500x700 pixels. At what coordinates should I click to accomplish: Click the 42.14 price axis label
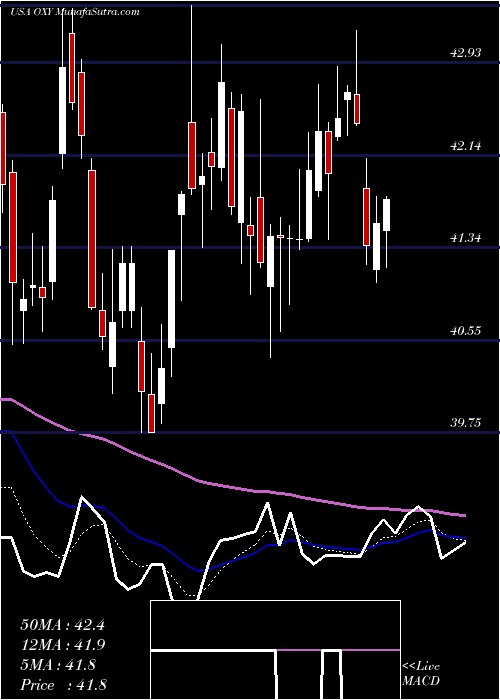466,146
